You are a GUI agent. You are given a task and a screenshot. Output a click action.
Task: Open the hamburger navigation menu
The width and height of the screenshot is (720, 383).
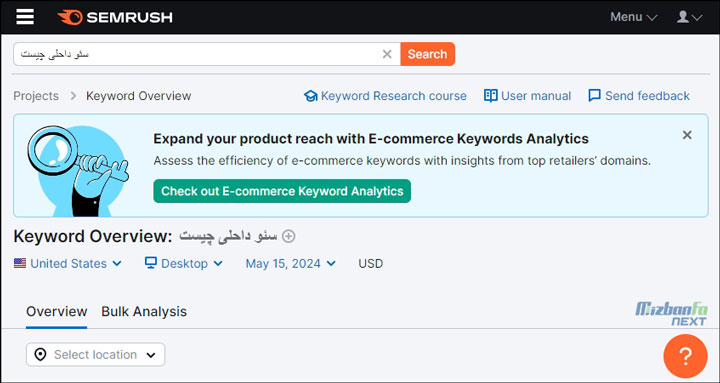25,17
